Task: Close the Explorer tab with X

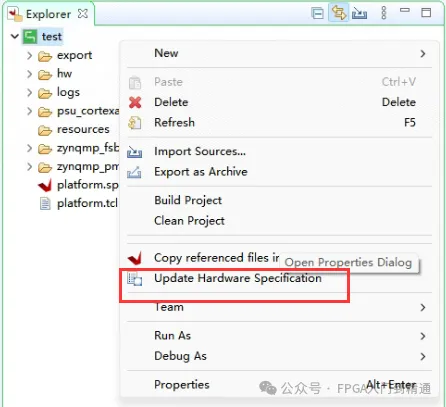Action: 82,14
